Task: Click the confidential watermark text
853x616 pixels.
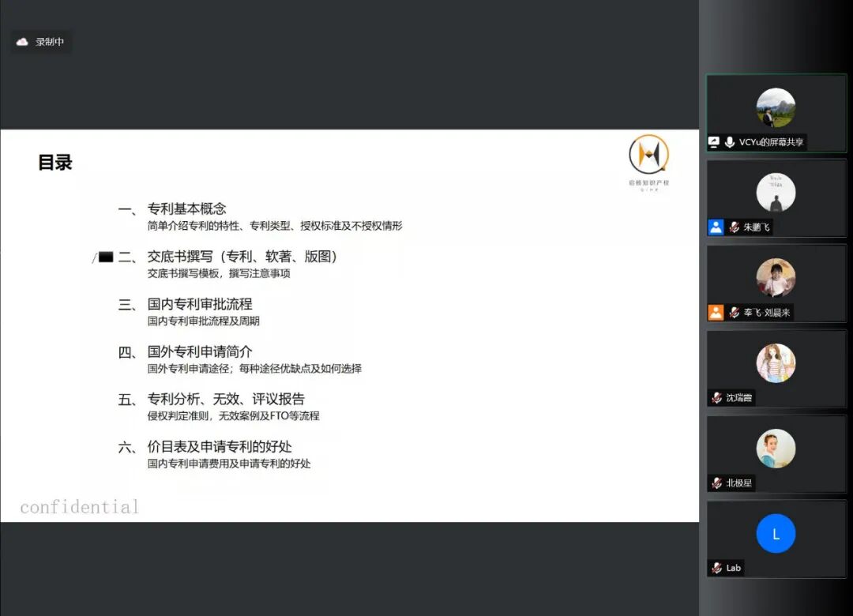Action: click(x=79, y=506)
